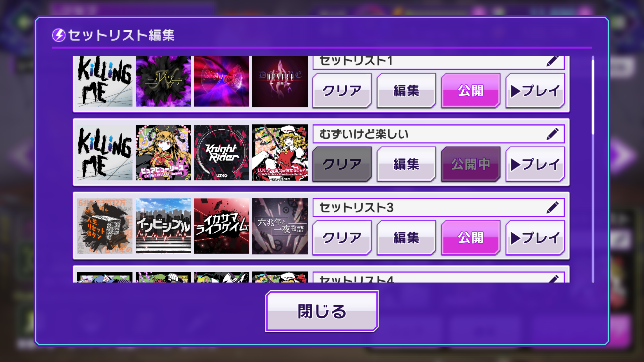Edit セットリスト3 name with pencil icon
Viewport: 644px width, 362px height.
[x=552, y=208]
